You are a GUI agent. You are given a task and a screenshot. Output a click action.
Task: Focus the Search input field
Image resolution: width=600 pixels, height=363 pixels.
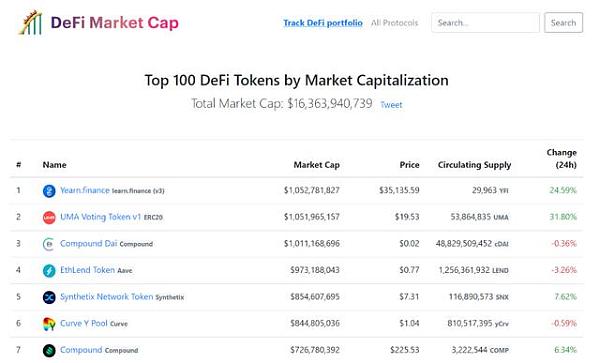[x=486, y=23]
